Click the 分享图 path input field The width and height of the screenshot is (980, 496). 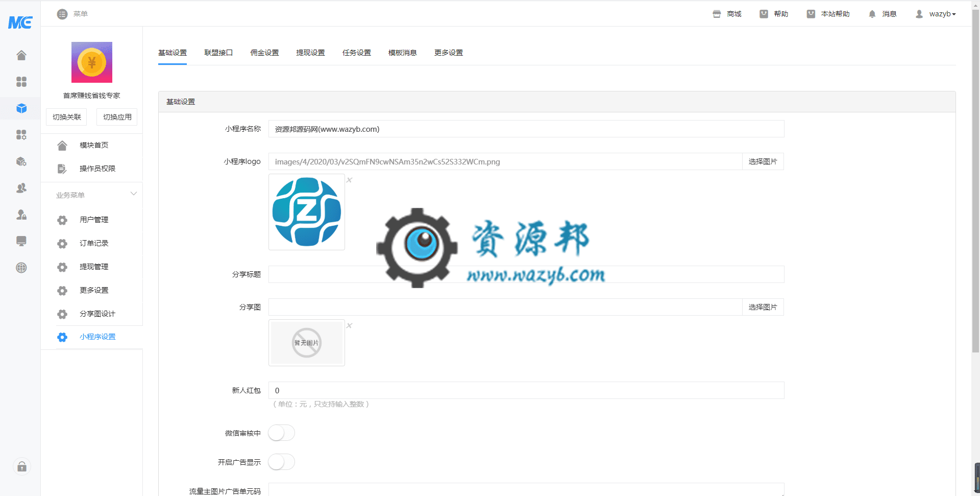(505, 307)
